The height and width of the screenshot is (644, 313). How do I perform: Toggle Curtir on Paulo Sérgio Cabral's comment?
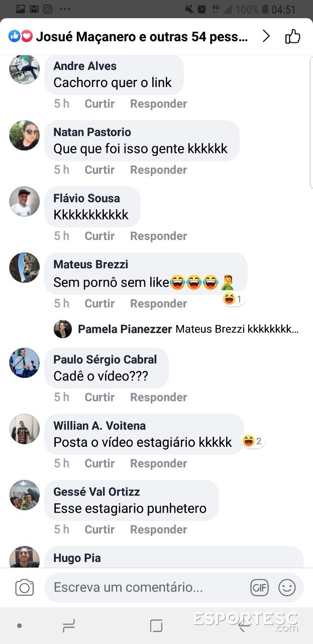99,397
